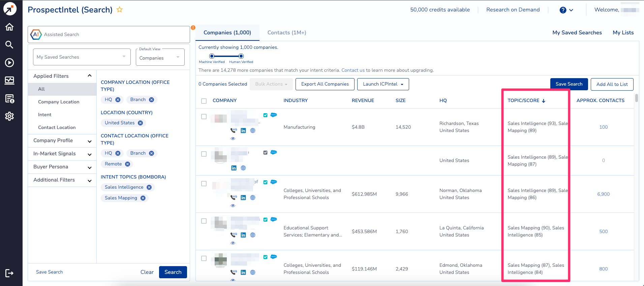This screenshot has height=286, width=644.
Task: Select checkbox for La Quinta, California company
Action: pos(204,221)
